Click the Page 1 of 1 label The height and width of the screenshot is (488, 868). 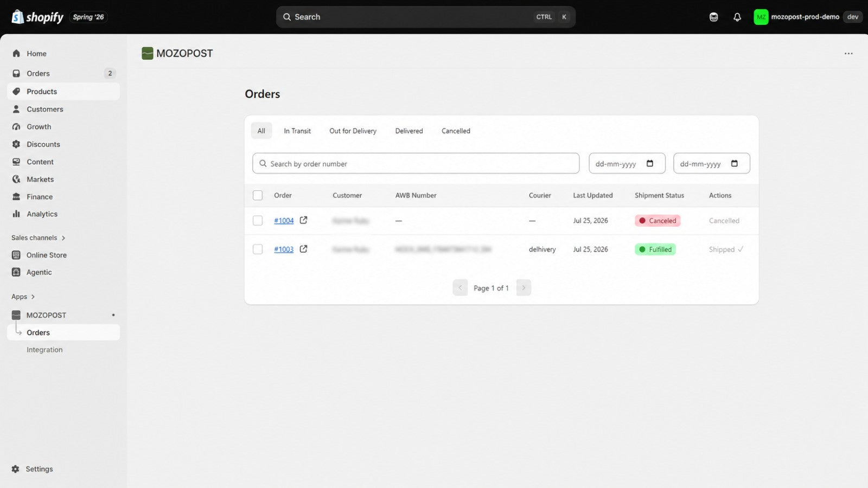491,288
